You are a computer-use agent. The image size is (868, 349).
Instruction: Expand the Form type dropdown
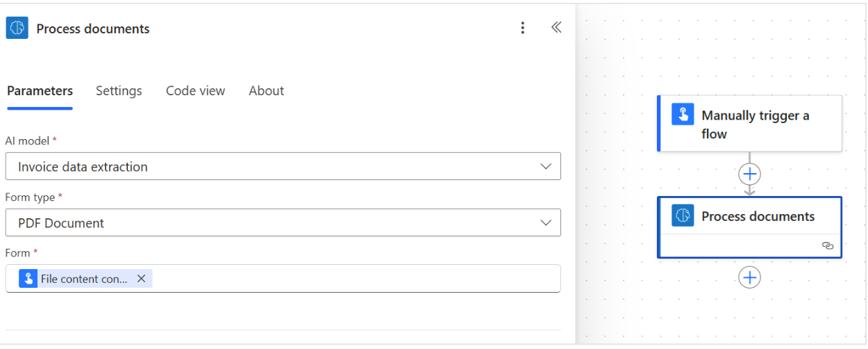pos(546,223)
